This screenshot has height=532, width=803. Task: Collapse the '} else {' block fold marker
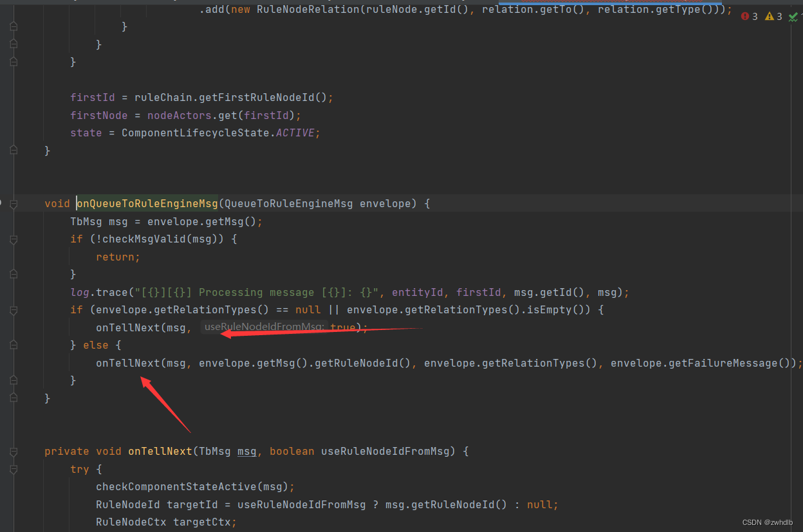pos(14,345)
